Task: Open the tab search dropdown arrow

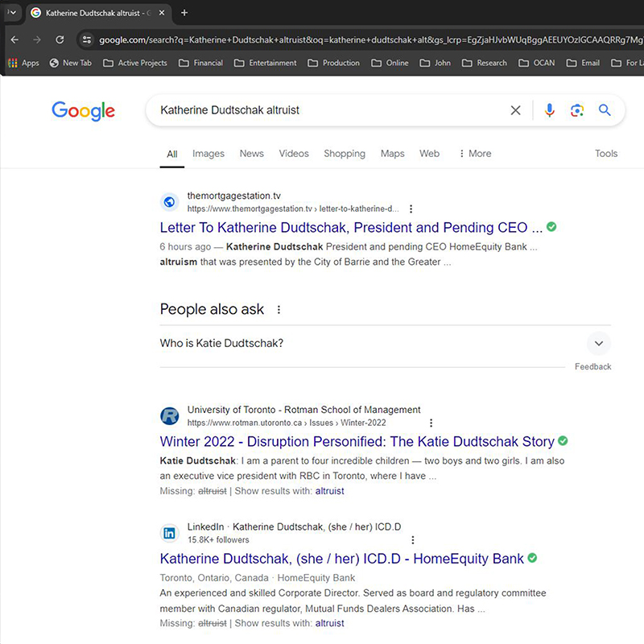Action: [x=12, y=13]
